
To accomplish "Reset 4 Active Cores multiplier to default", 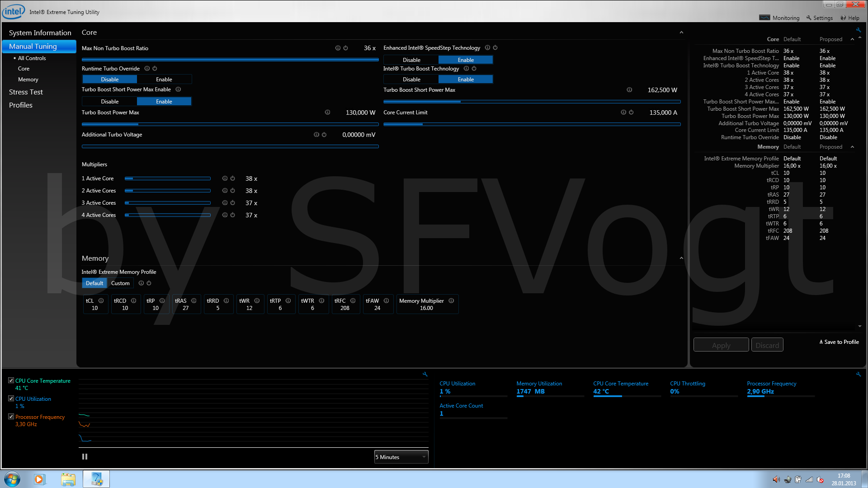I will pos(232,215).
